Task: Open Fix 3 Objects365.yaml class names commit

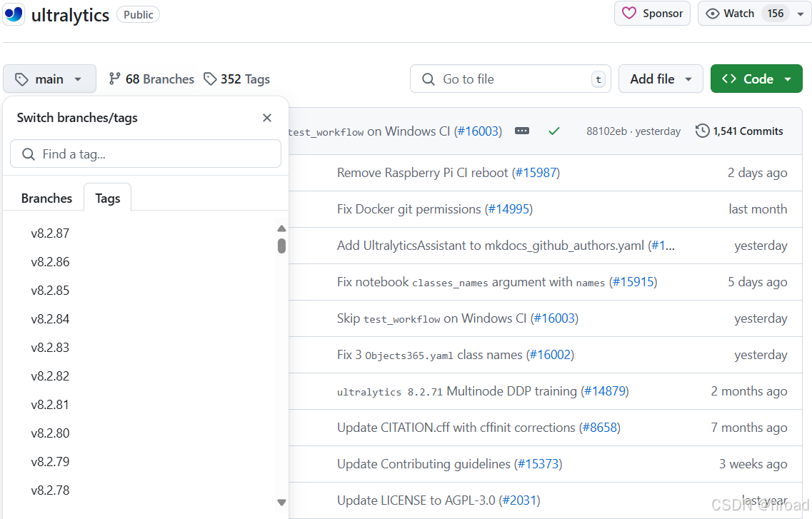Action: 430,355
